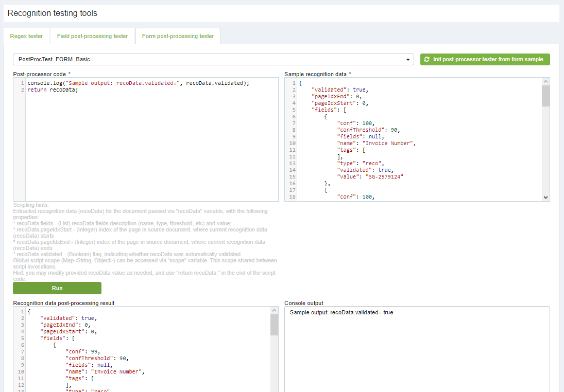Click the post-processing result scrollbar thumb
This screenshot has width=564, height=392.
[275, 325]
